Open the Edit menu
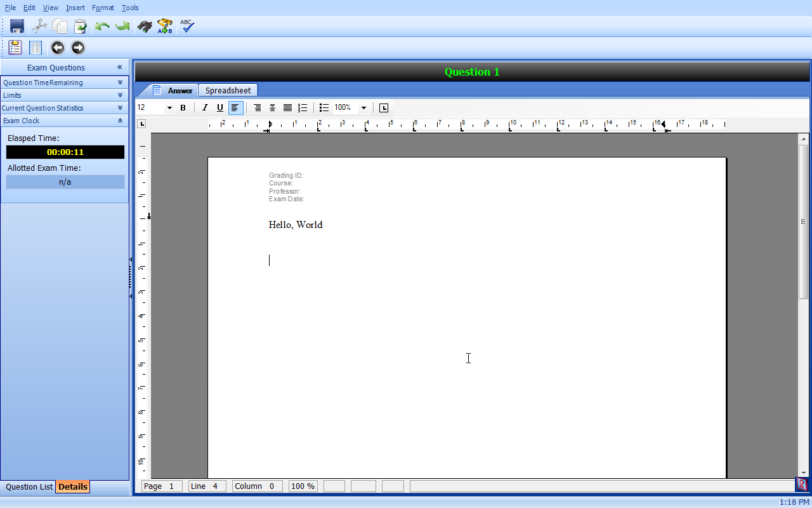This screenshot has height=508, width=812. click(29, 8)
